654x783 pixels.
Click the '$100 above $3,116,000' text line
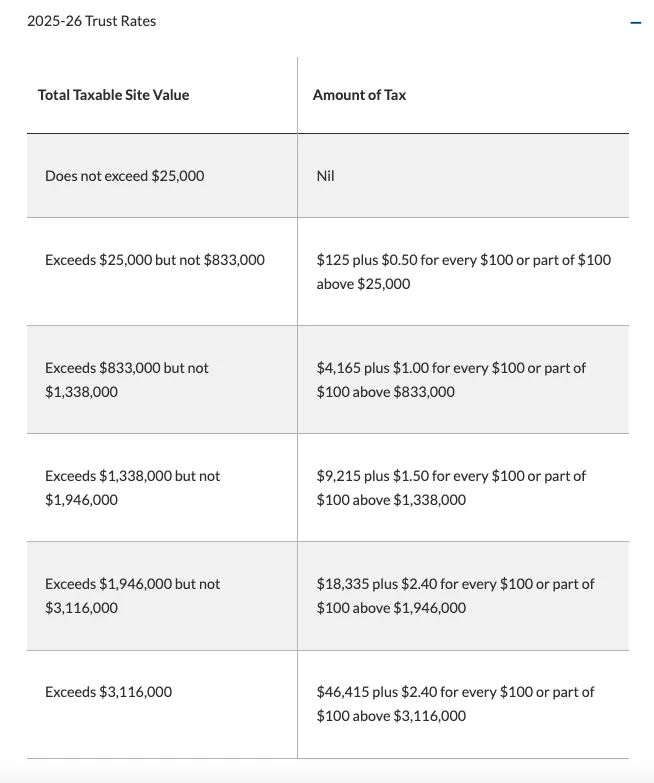click(391, 716)
